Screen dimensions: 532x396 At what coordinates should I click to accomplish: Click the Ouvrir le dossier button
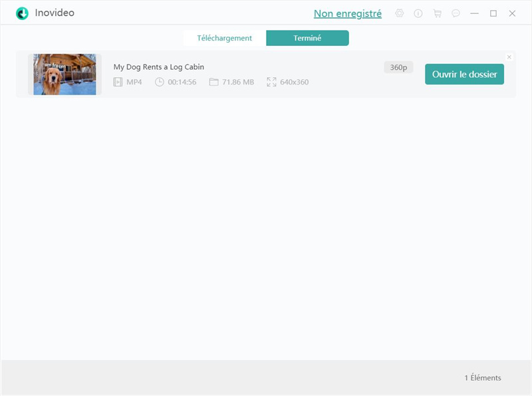click(x=465, y=74)
